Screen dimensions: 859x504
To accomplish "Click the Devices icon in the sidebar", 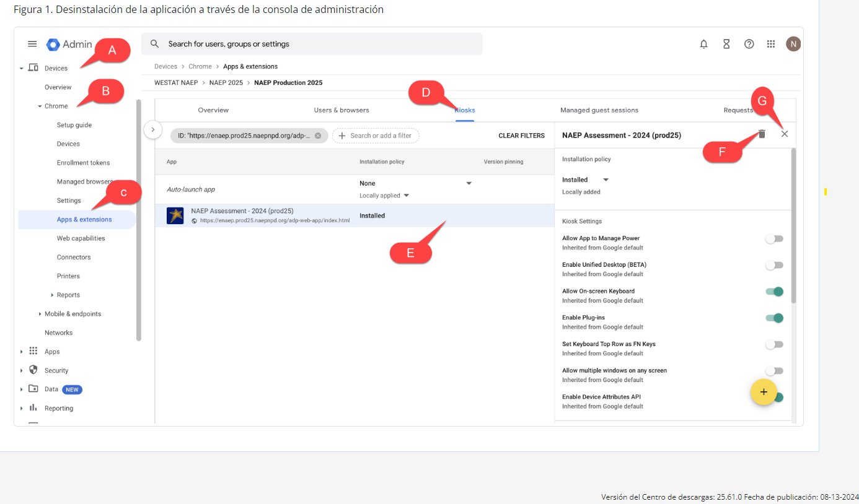I will 33,68.
